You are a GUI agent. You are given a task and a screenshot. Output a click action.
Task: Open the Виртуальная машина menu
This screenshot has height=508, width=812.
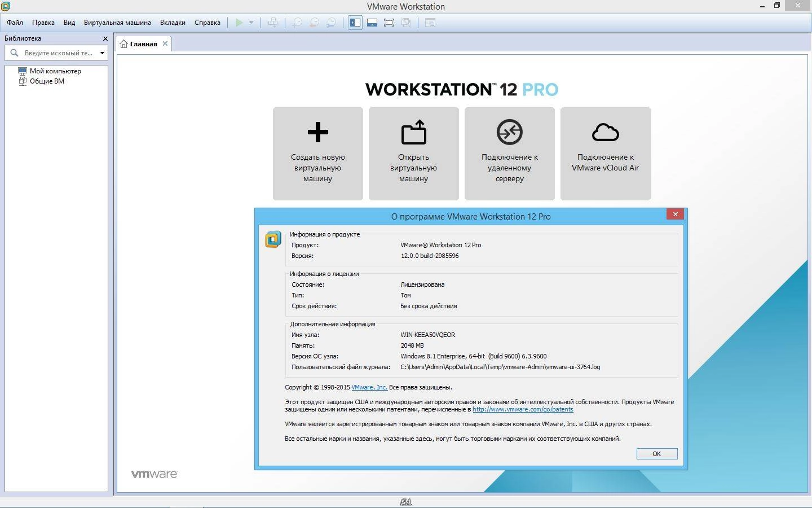coord(117,23)
